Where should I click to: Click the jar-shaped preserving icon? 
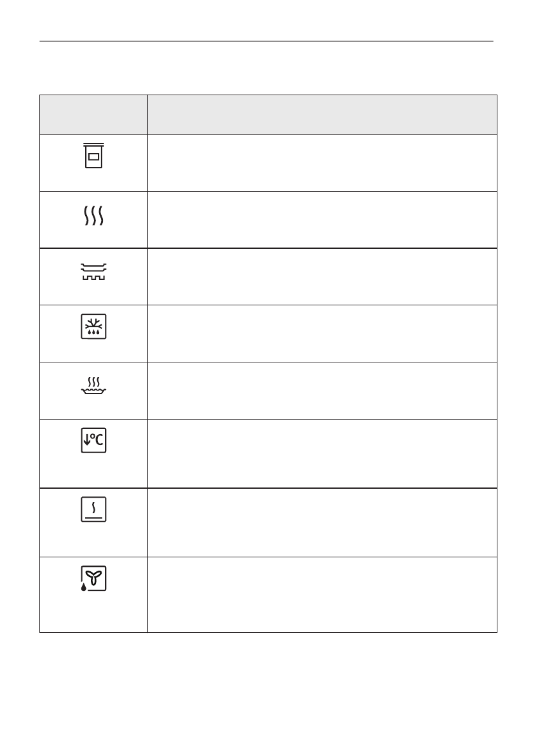93,156
